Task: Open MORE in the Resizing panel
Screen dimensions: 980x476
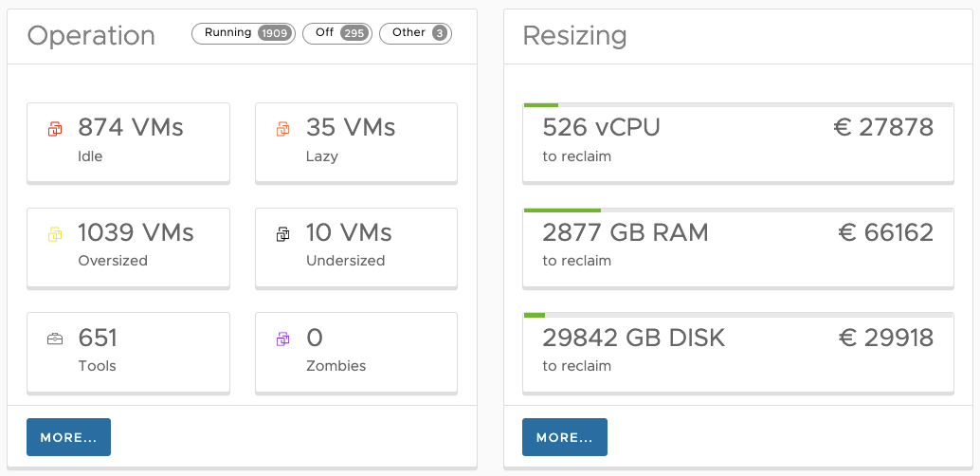Action: click(x=564, y=437)
